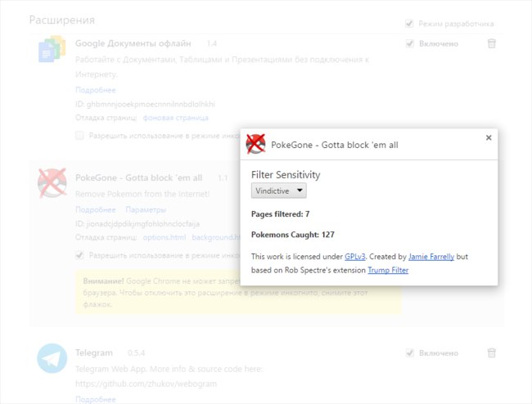The width and height of the screenshot is (532, 404).
Task: Click the PokeGone - Gotta block 'em all popup title
Action: [x=335, y=145]
